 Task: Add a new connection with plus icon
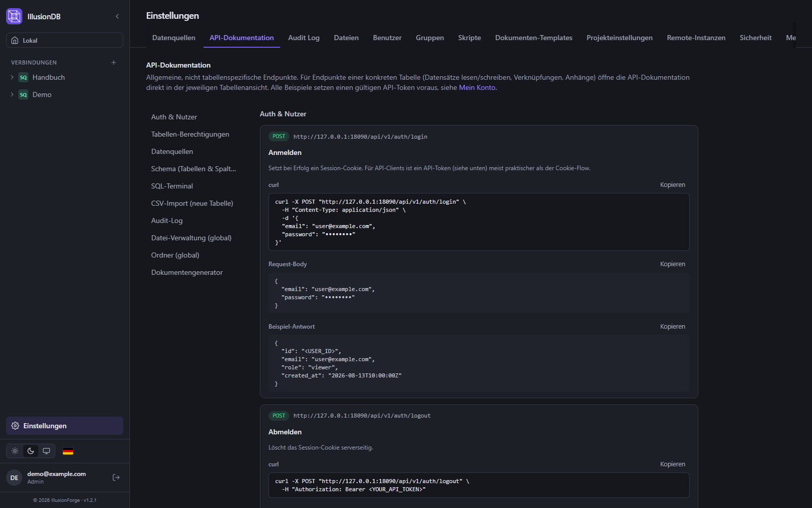coord(114,62)
